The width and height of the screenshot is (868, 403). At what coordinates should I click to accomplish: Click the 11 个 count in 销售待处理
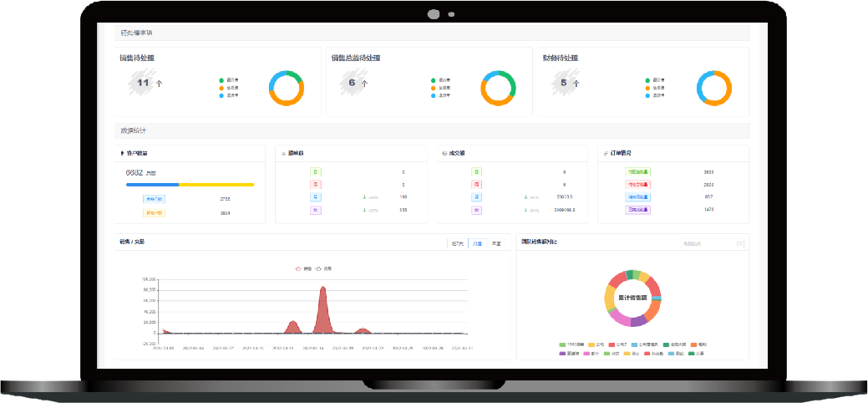pos(150,83)
